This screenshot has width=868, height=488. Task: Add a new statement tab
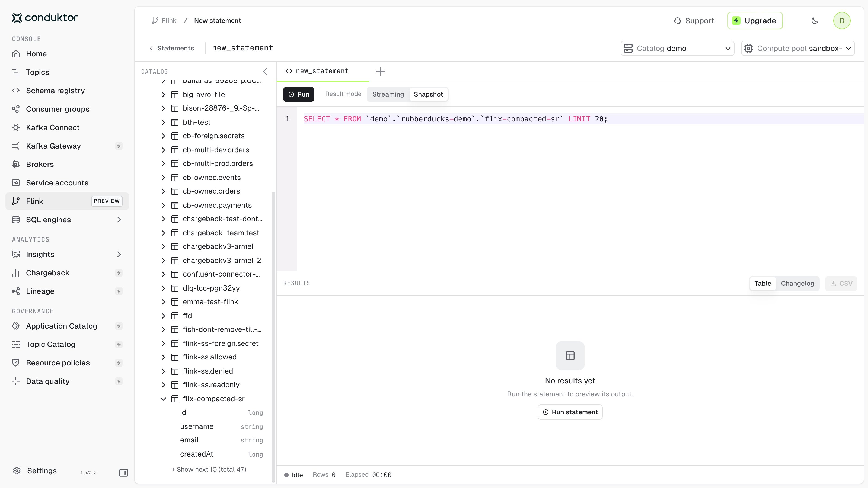380,71
